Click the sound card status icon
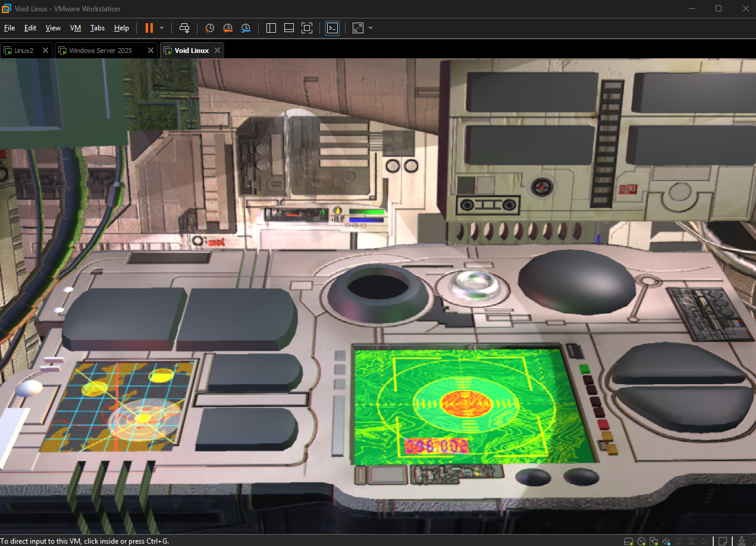Screen dimensions: 756x546 [667, 541]
